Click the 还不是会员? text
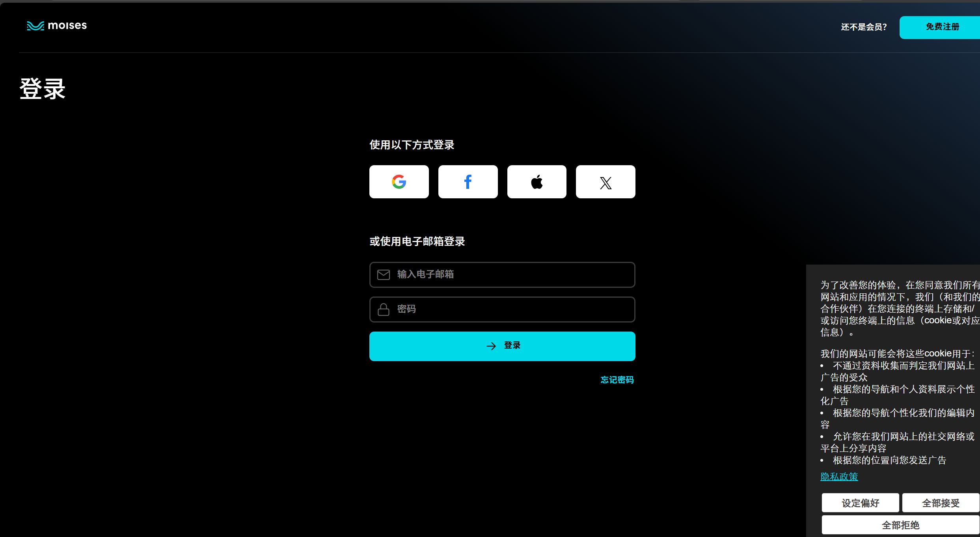The width and height of the screenshot is (980, 537). click(864, 27)
